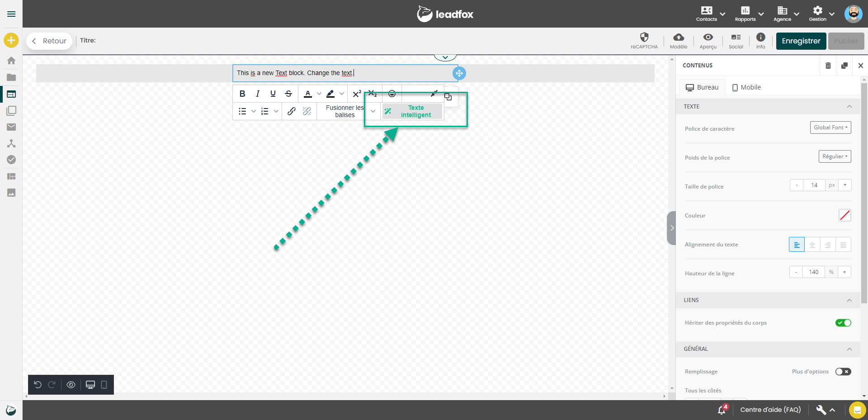The width and height of the screenshot is (868, 420).
Task: Select right text alignment
Action: (x=828, y=245)
